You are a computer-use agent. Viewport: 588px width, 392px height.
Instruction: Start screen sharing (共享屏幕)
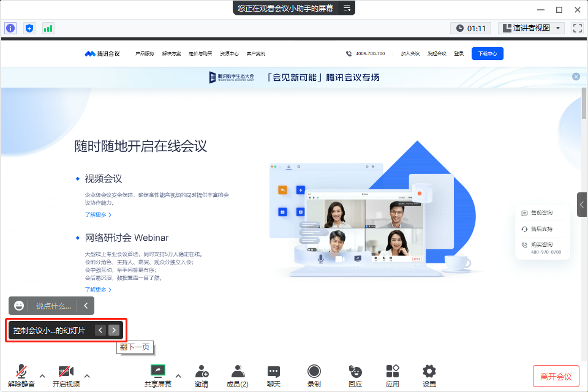point(158,375)
